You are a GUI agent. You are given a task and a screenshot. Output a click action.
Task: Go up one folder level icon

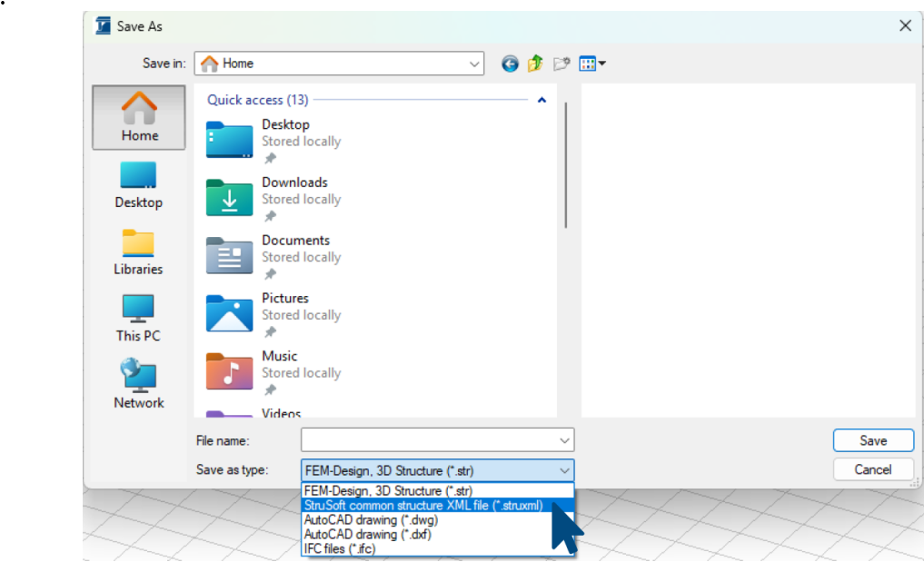[535, 63]
